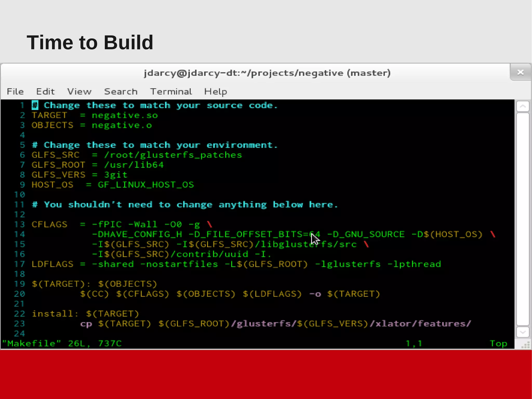Screen dimensions: 532x399
Task: Click the line 'GLFS_VERS = 3git'
Action: (x=79, y=175)
